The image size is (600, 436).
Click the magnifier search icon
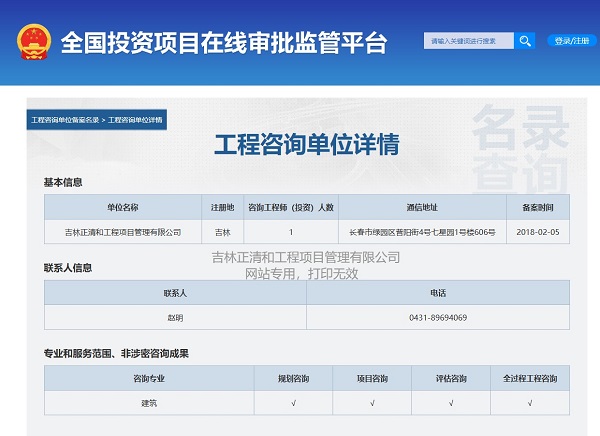tap(525, 41)
